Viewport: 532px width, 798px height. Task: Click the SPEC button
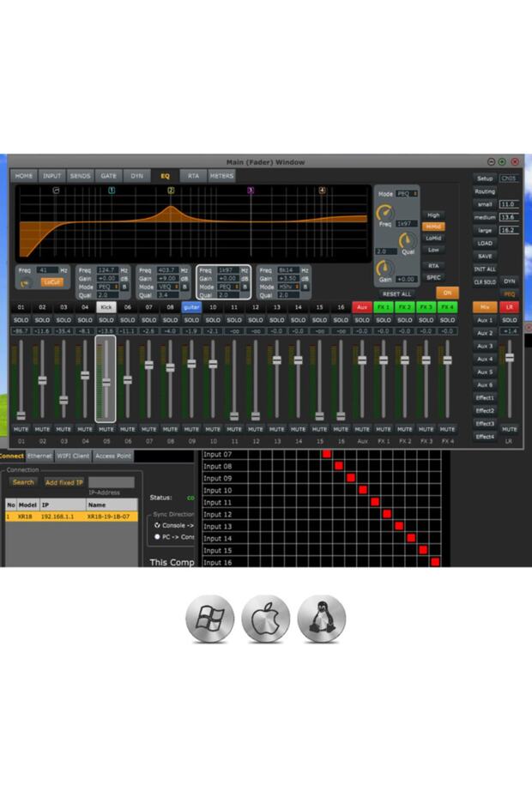point(433,277)
